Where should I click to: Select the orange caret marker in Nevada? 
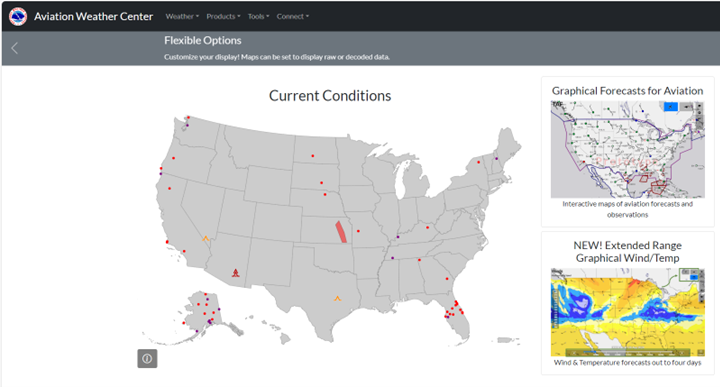coord(206,238)
